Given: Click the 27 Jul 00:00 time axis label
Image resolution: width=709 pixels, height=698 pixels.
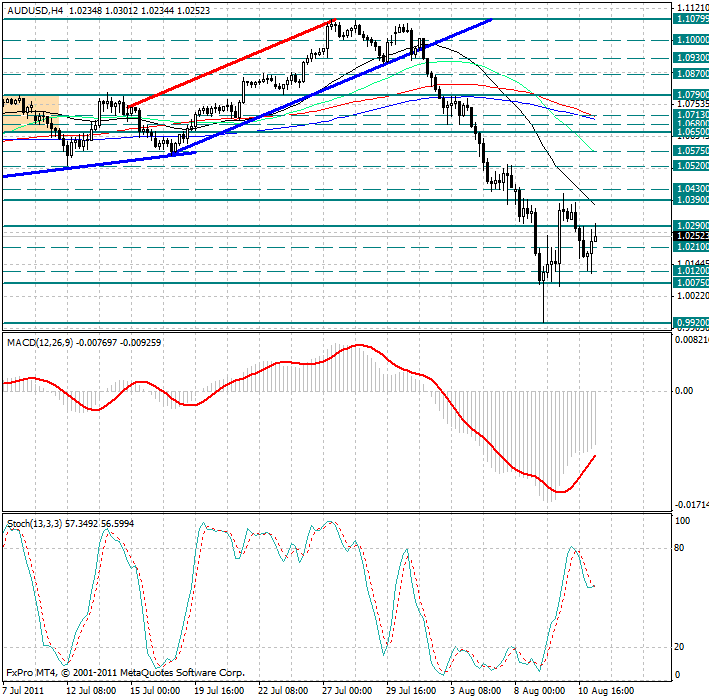Looking at the screenshot, I should [346, 689].
